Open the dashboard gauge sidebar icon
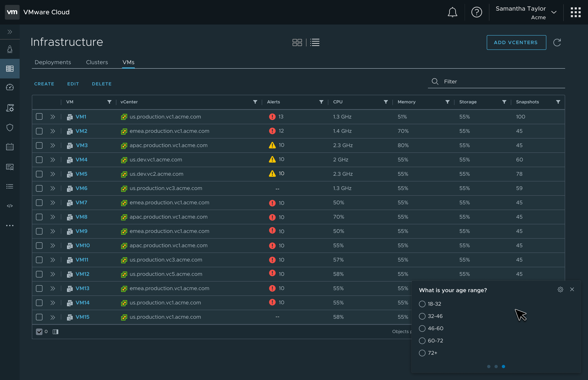Image resolution: width=588 pixels, height=380 pixels. coord(10,87)
